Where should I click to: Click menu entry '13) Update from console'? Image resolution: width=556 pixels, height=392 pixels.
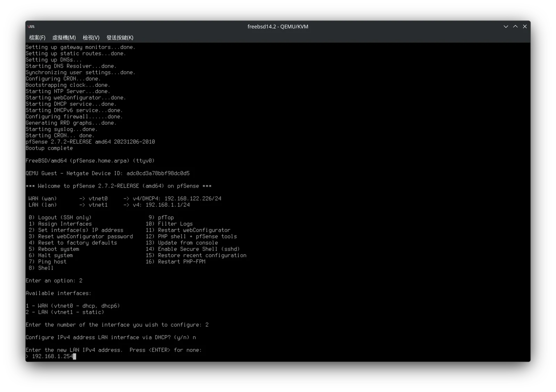(182, 243)
